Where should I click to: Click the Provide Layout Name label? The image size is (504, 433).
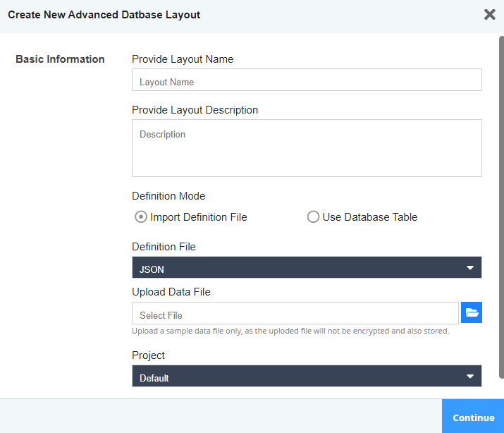[183, 59]
